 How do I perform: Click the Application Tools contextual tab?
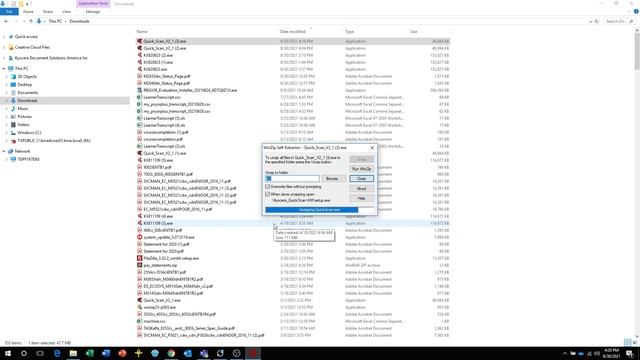tap(93, 4)
